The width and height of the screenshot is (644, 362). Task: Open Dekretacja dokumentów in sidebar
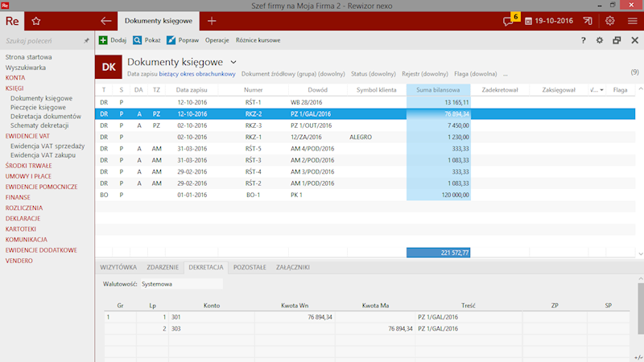(x=46, y=116)
